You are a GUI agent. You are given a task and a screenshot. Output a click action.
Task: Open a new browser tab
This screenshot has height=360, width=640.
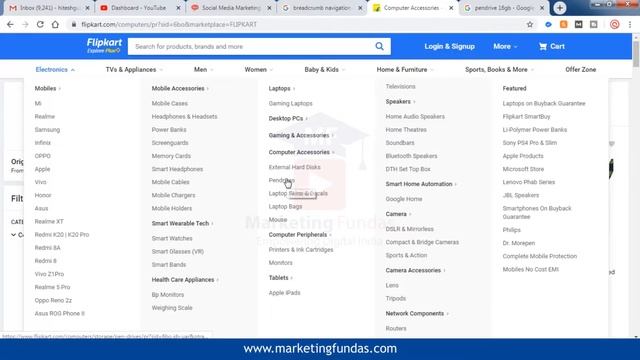point(560,8)
